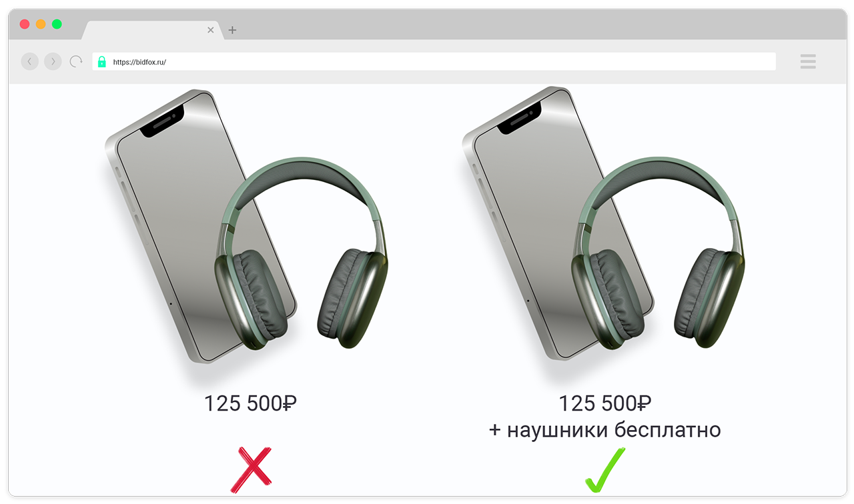
Task: Click the green padlock security icon
Action: pyautogui.click(x=101, y=62)
